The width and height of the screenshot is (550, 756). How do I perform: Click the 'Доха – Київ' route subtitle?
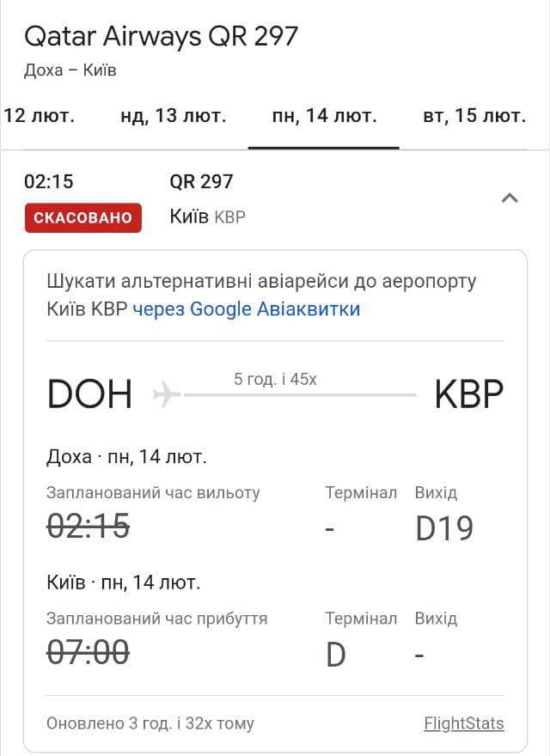[70, 70]
